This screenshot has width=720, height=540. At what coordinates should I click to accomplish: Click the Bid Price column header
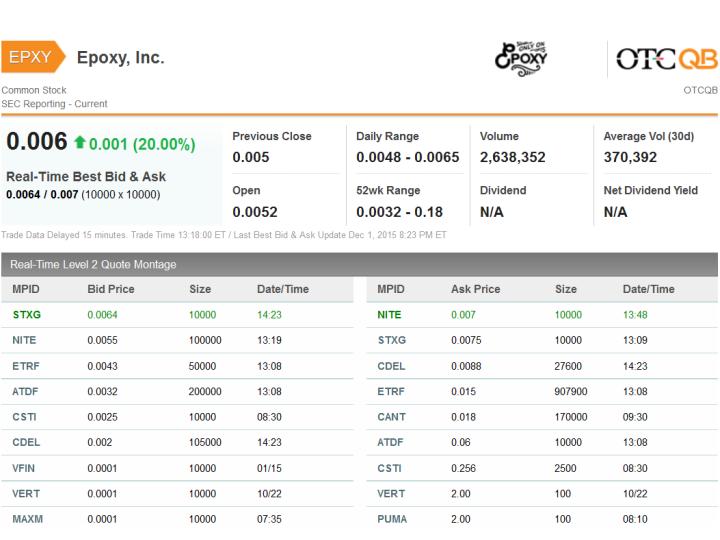(111, 289)
